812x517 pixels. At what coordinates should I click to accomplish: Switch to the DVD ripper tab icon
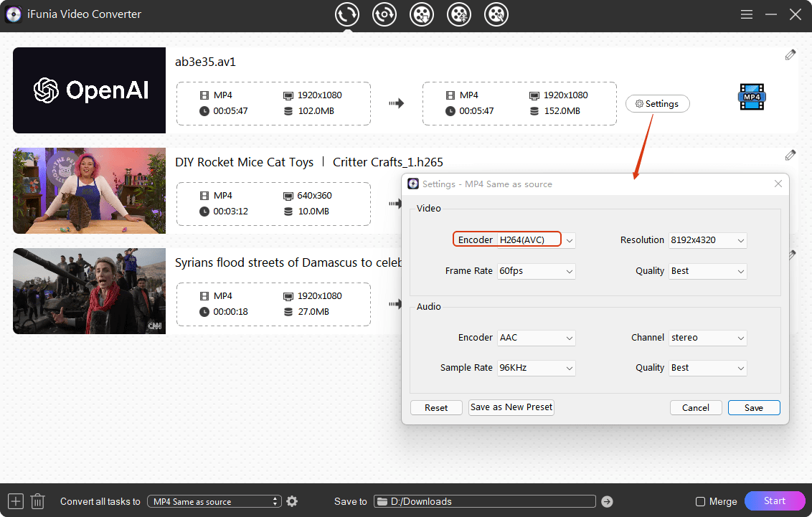click(384, 14)
